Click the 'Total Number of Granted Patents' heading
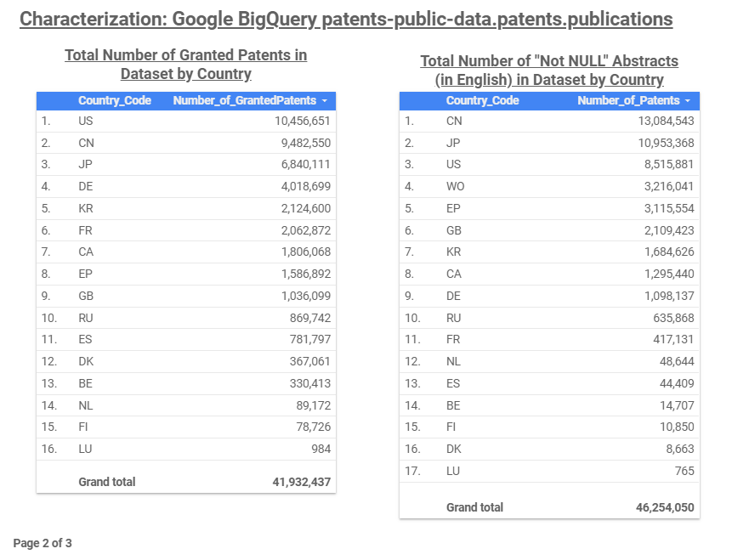The width and height of the screenshot is (749, 560). pyautogui.click(x=186, y=64)
